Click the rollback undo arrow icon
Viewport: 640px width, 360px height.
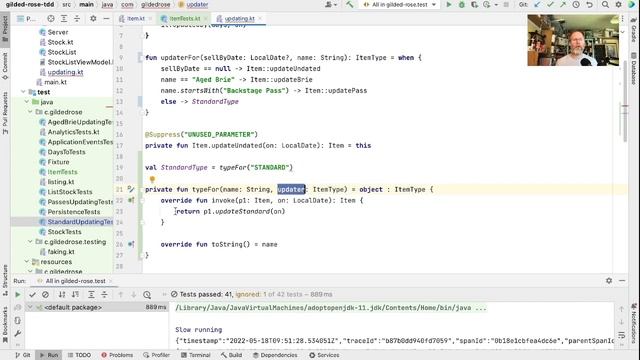pyautogui.click(x=589, y=4)
